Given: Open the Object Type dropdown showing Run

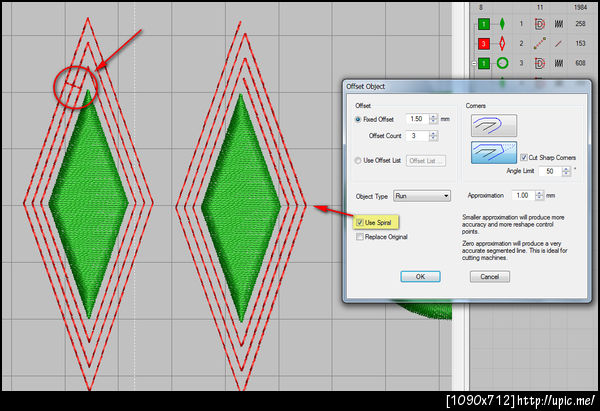Looking at the screenshot, I should point(422,196).
